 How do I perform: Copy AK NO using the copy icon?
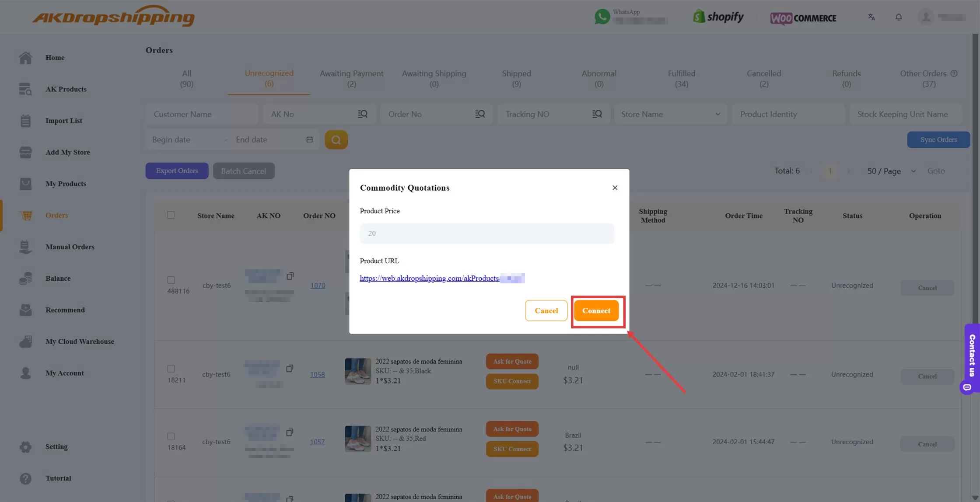click(x=290, y=276)
